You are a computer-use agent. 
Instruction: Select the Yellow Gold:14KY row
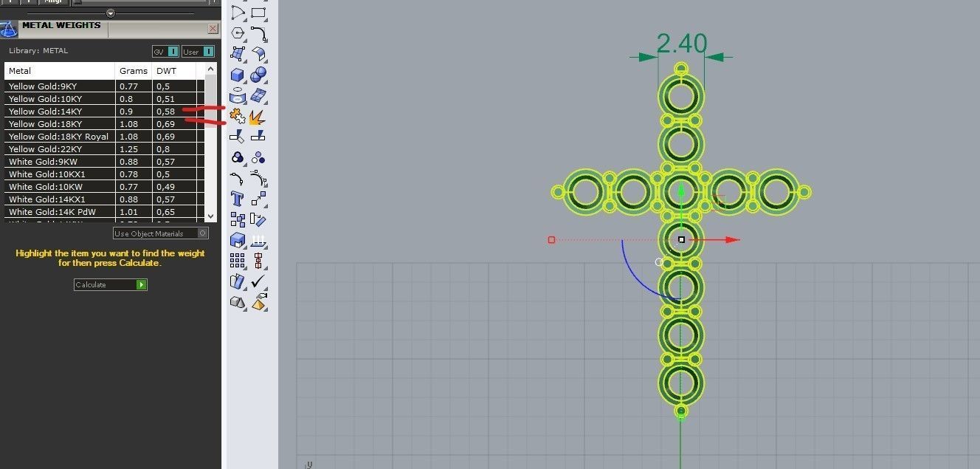tap(104, 112)
